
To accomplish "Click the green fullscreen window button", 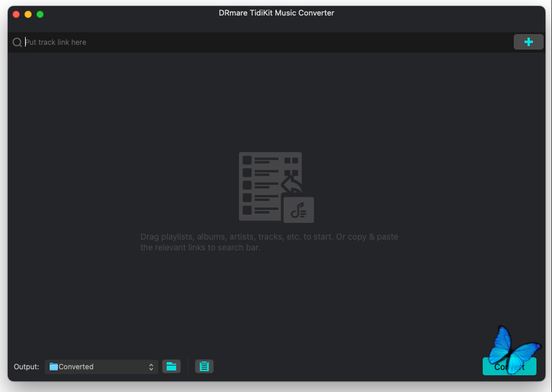I will click(40, 14).
